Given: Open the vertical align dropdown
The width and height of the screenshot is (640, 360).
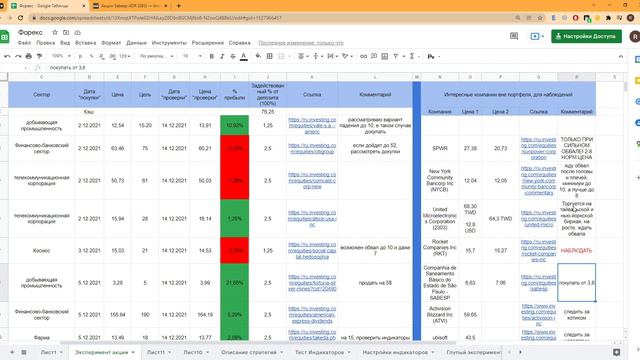Looking at the screenshot, I should click(317, 56).
